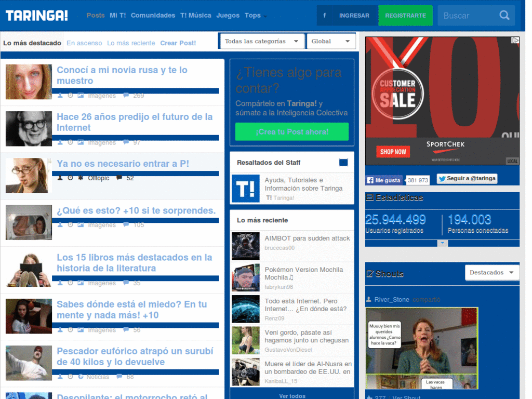This screenshot has width=532, height=399.
Task: Open AIMBOT para sudden attack post
Action: (307, 238)
